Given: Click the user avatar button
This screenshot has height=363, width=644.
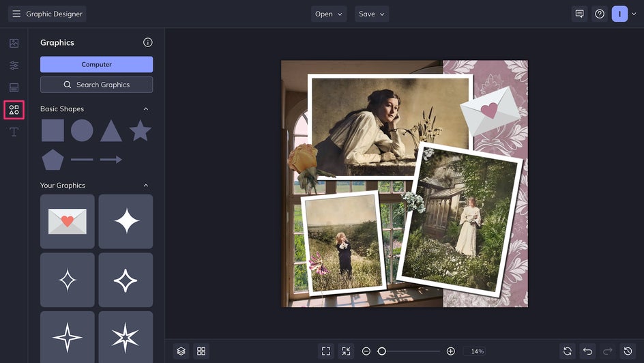Looking at the screenshot, I should point(619,14).
